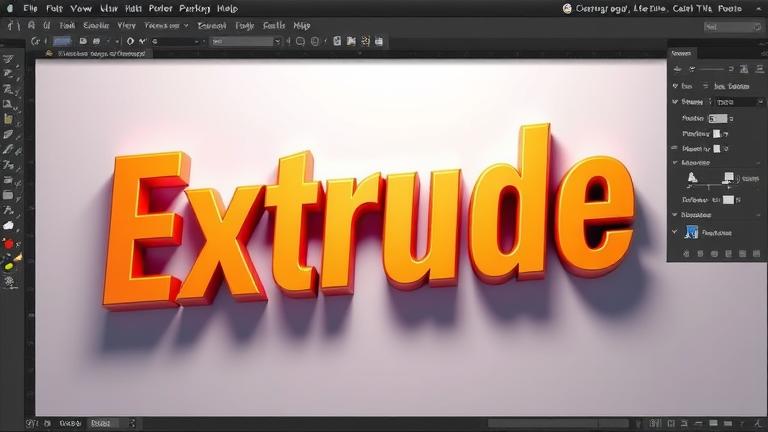Collapse the first section chevron in right panel
This screenshot has width=768, height=432.
675,86
